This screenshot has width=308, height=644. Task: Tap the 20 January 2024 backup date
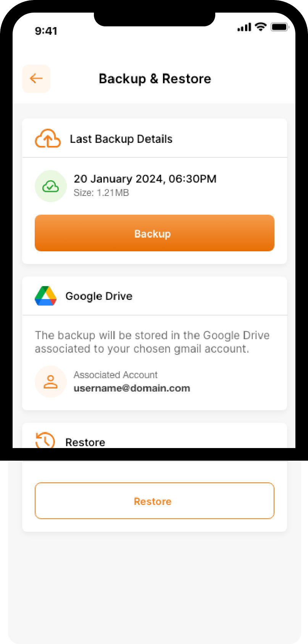click(145, 179)
